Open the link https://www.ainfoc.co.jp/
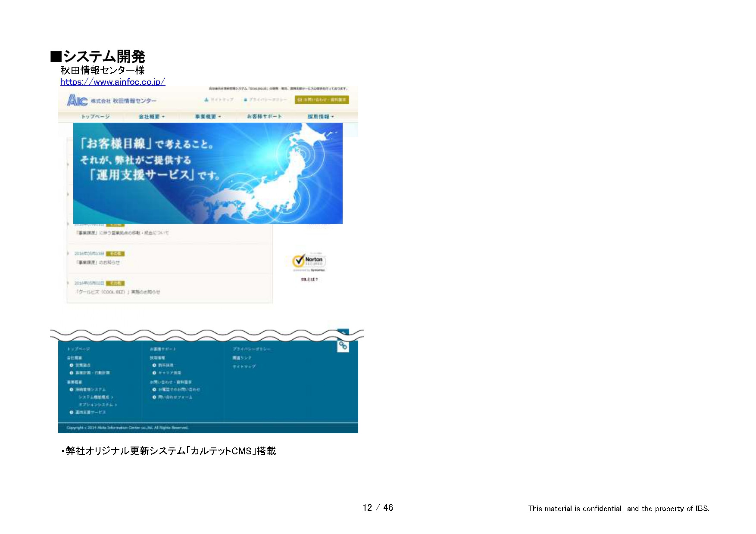This screenshot has width=756, height=534. (113, 82)
